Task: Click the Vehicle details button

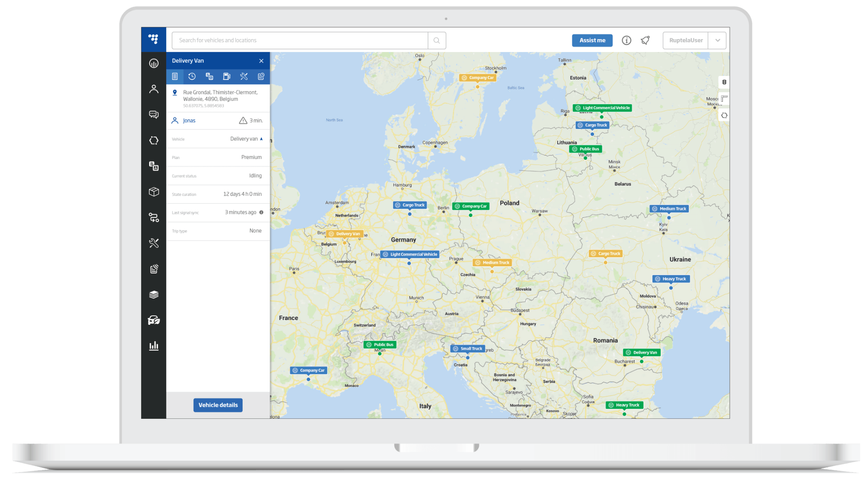Action: coord(218,405)
